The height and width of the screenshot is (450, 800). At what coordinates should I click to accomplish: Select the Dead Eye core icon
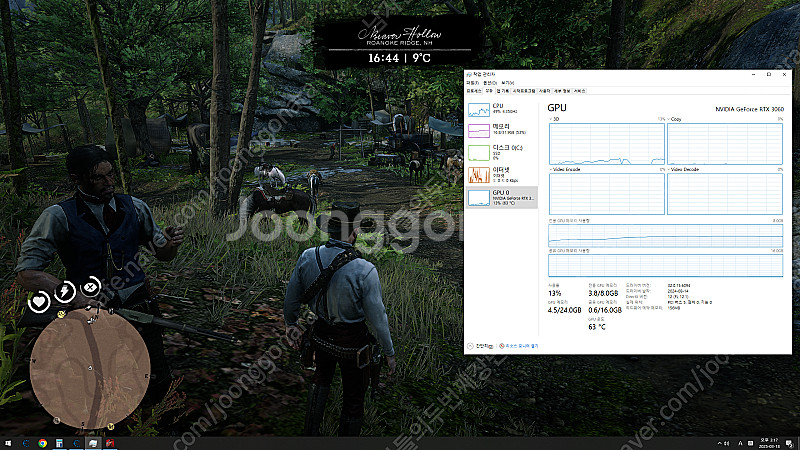[x=90, y=287]
